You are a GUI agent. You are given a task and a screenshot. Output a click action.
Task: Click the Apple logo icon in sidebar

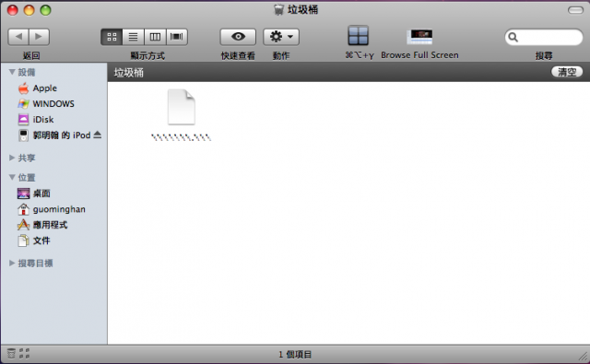(x=23, y=88)
